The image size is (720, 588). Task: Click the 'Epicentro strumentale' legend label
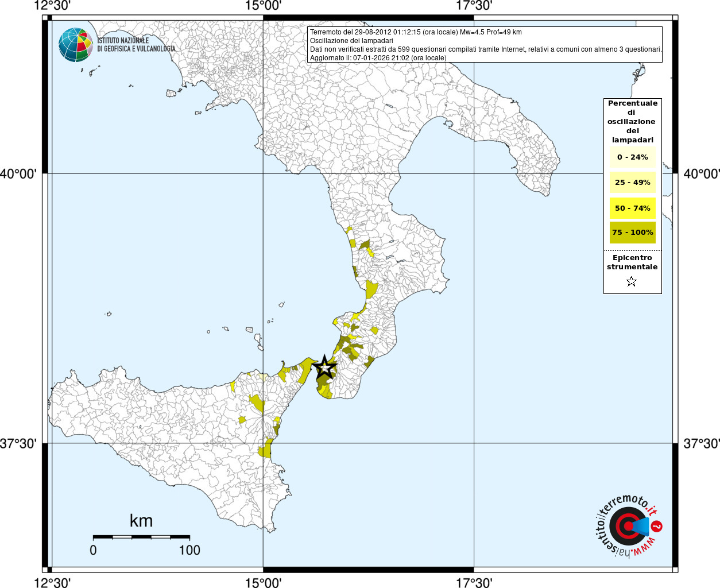pos(632,262)
